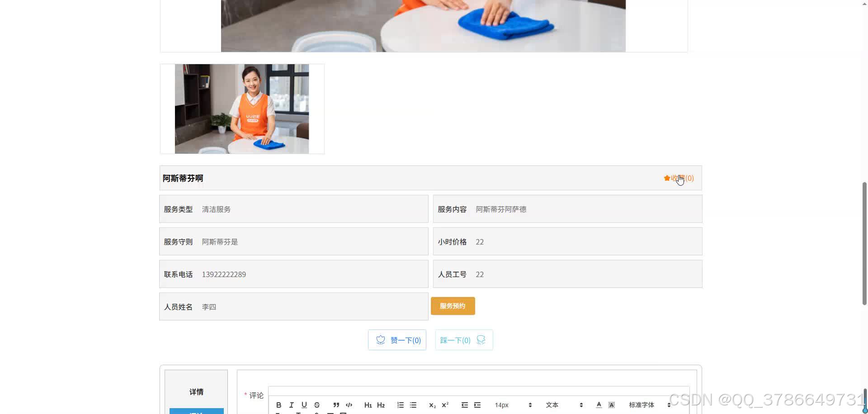Toggle underline formatting in comment editor
The height and width of the screenshot is (414, 868).
click(304, 405)
